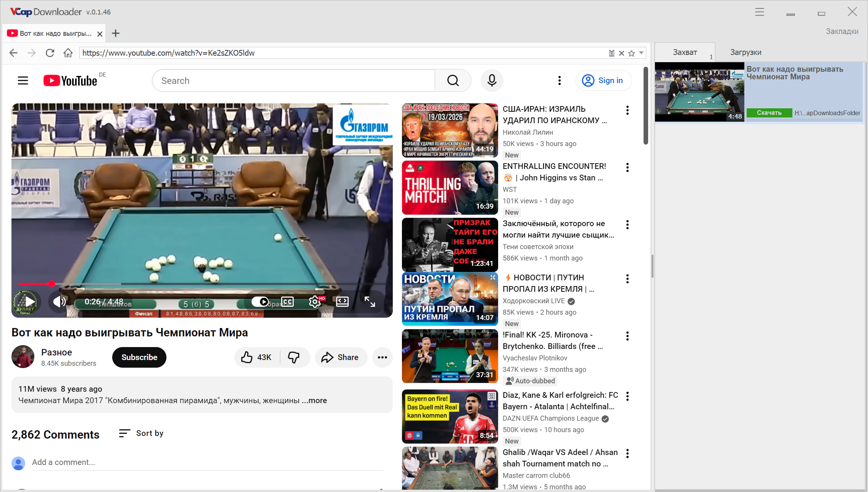Toggle the autoplay switch in player
Viewport: 868px width, 492px height.
click(x=260, y=302)
